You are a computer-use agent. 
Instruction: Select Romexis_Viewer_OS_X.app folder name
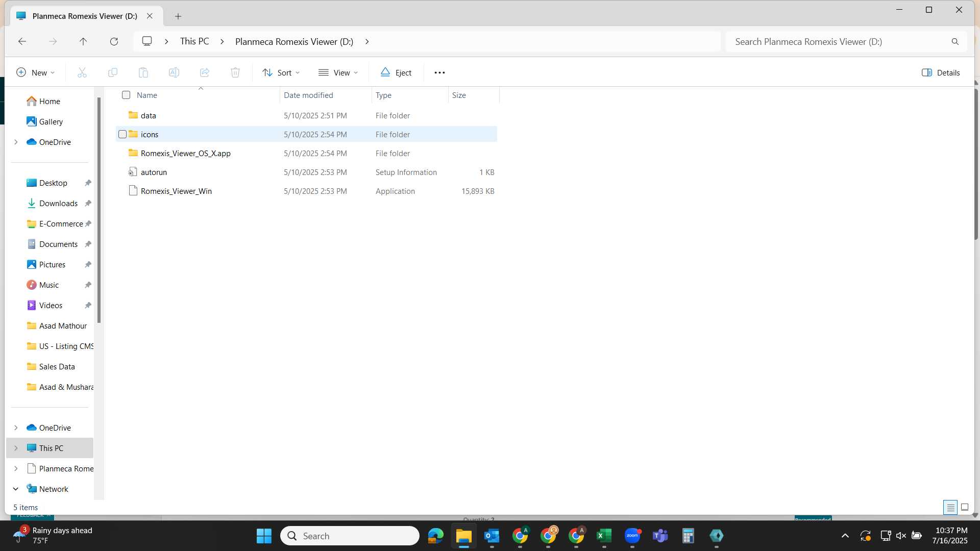186,153
